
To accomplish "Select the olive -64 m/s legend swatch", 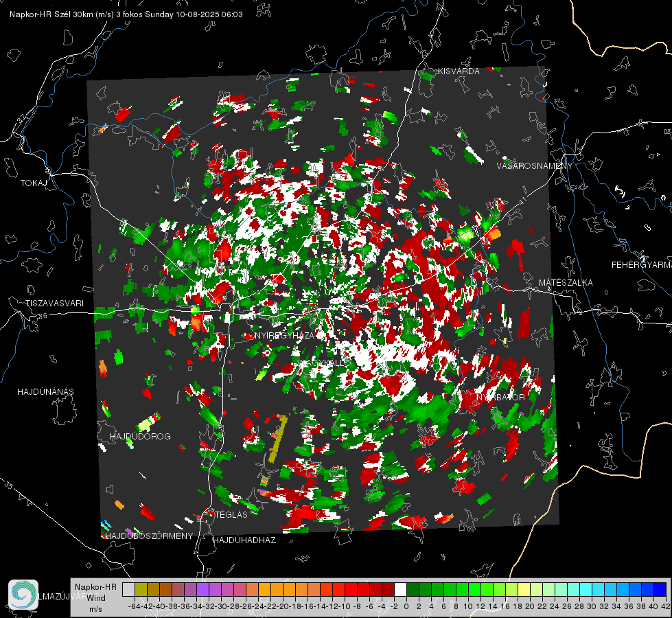I will coord(141,590).
